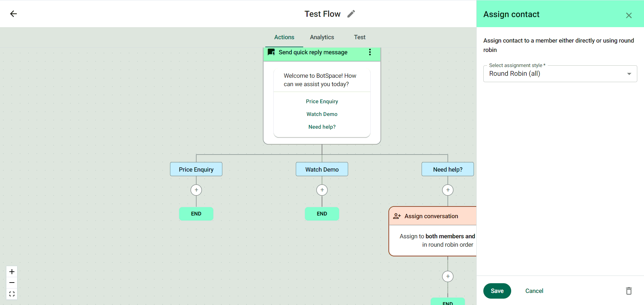Click the back arrow icon

[x=13, y=14]
